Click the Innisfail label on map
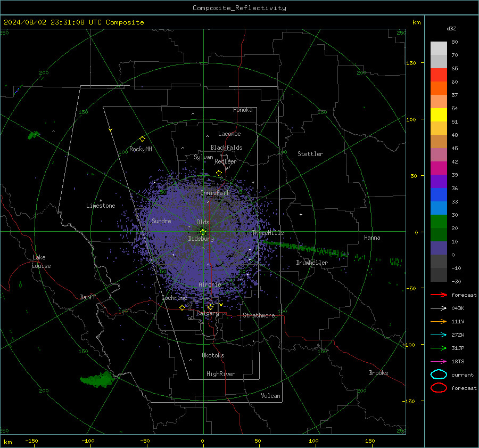479x448 pixels. (x=214, y=193)
